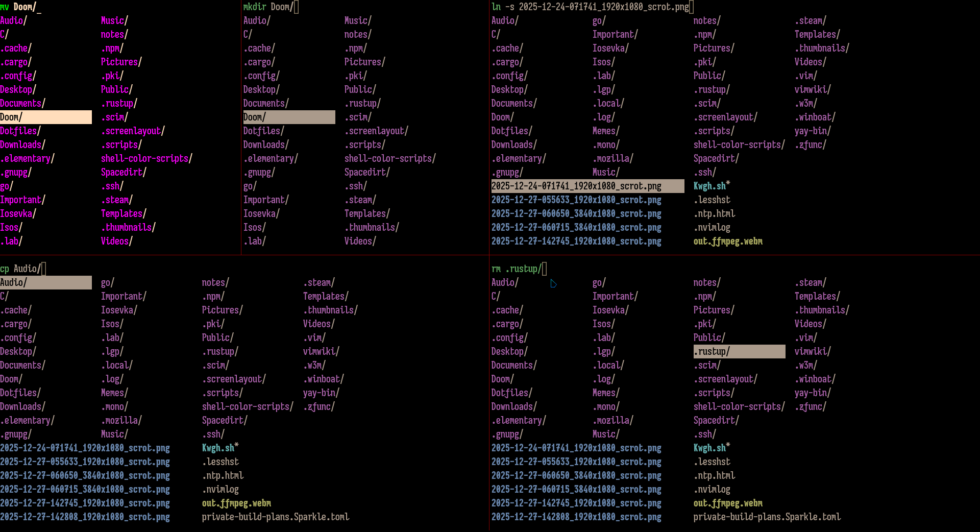Pick Videos/ in the mv pane

(117, 241)
